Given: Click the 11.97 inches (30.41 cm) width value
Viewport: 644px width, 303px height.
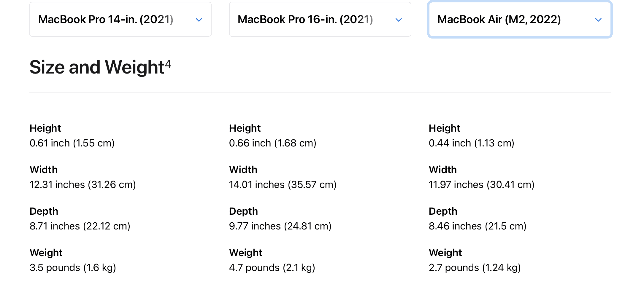Looking at the screenshot, I should pos(481,185).
